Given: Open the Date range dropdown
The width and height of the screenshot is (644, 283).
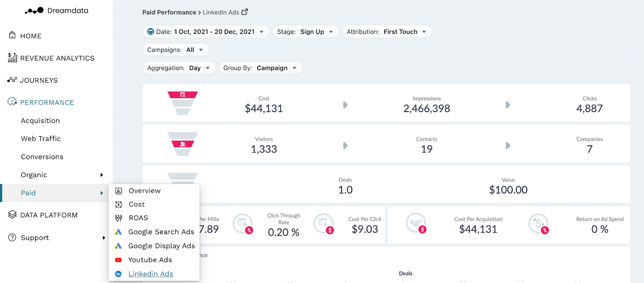Looking at the screenshot, I should click(x=206, y=31).
